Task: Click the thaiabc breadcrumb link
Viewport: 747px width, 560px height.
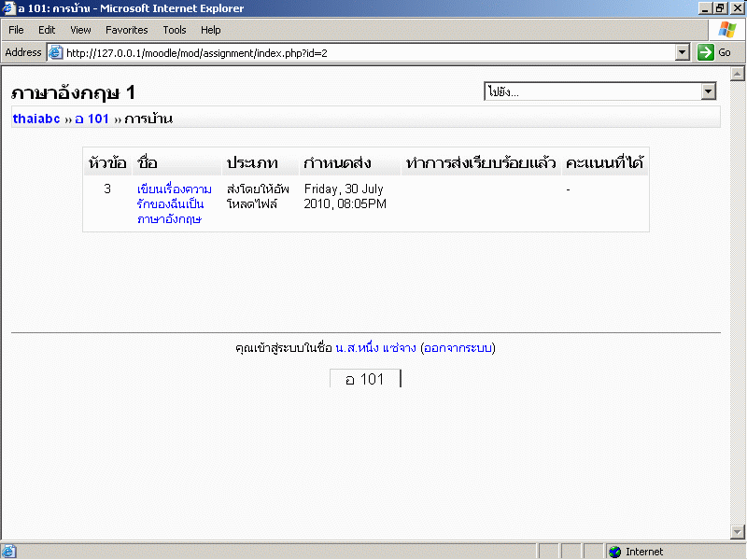Action: coord(36,119)
